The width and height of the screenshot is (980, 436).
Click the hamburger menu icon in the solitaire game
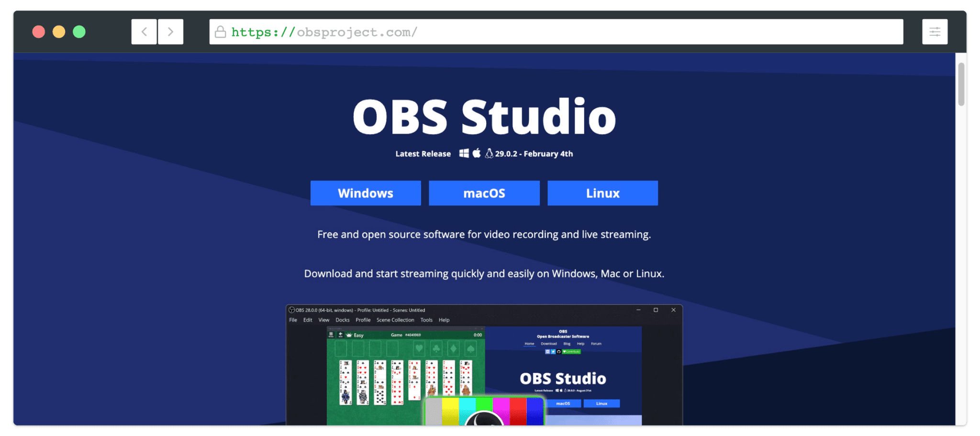(332, 335)
